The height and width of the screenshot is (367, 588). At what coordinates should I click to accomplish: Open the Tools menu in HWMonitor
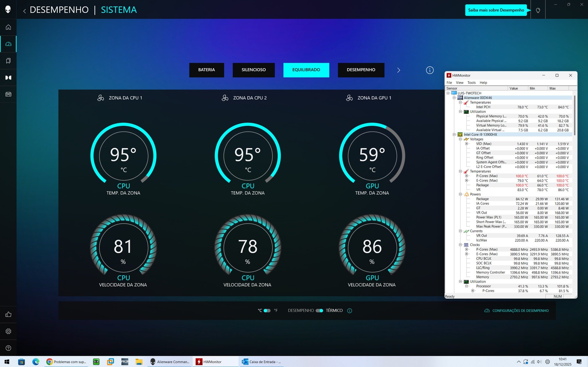tap(471, 83)
